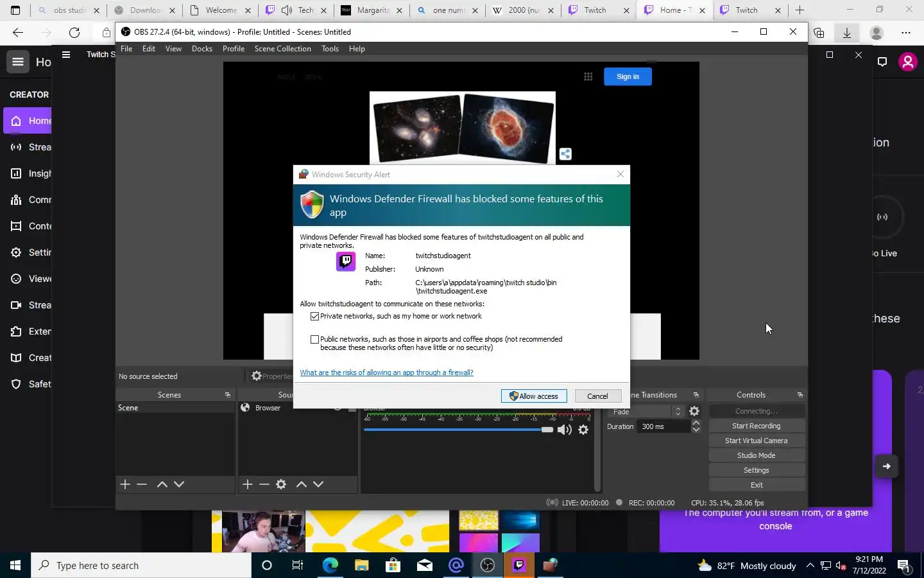The image size is (924, 578).
Task: Open the Scene Collection menu
Action: (x=282, y=49)
